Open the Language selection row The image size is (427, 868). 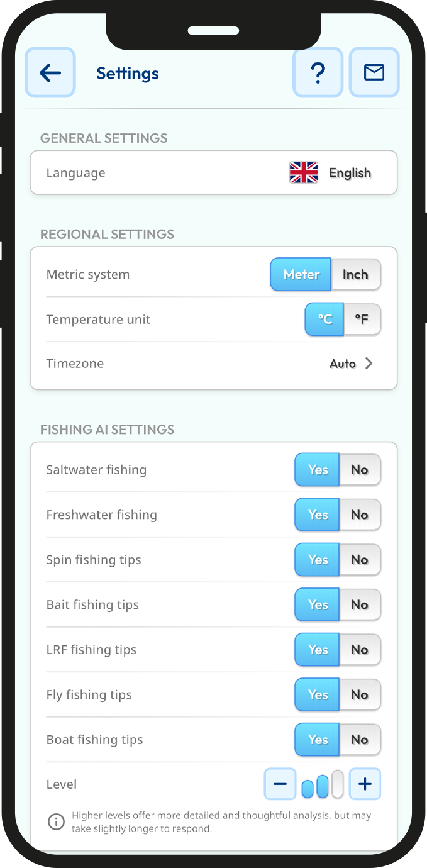pyautogui.click(x=214, y=173)
